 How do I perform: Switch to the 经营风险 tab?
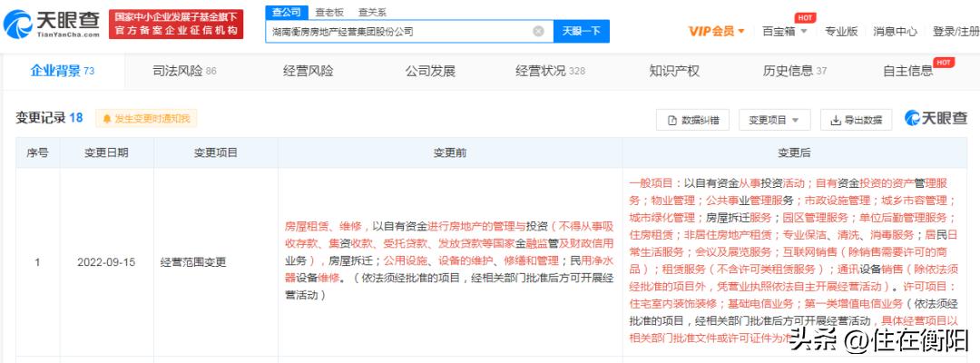(309, 71)
